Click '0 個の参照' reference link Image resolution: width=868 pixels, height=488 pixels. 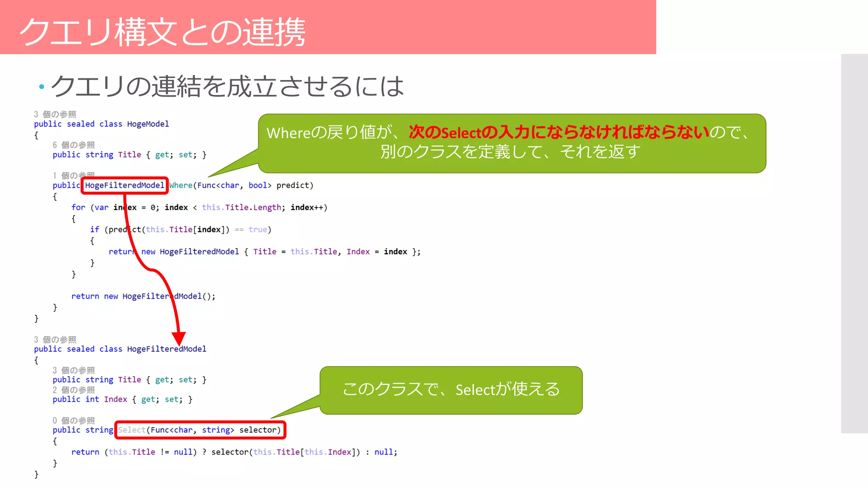[74, 421]
